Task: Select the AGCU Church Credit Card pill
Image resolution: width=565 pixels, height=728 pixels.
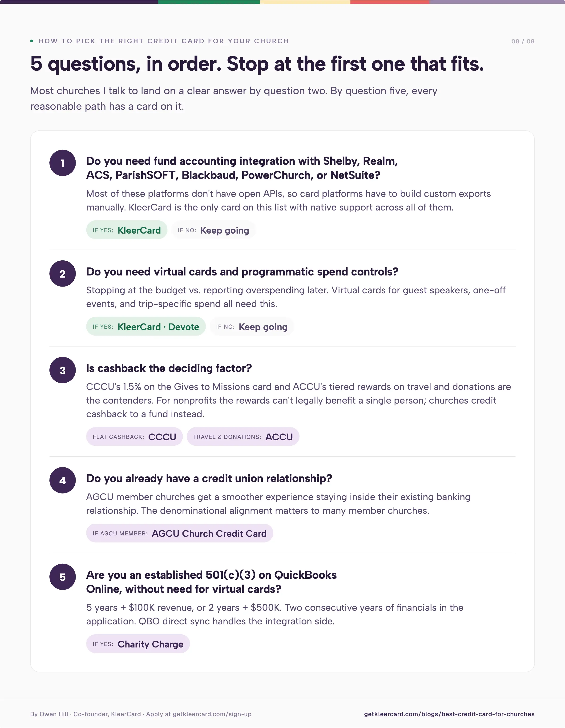Action: click(180, 533)
